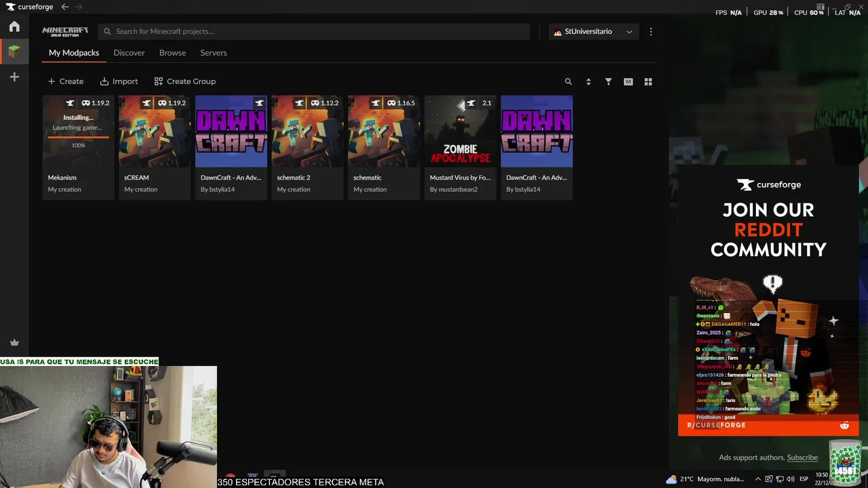
Task: Open the schematic 1.16.5 modpack thumbnail
Action: point(384,131)
